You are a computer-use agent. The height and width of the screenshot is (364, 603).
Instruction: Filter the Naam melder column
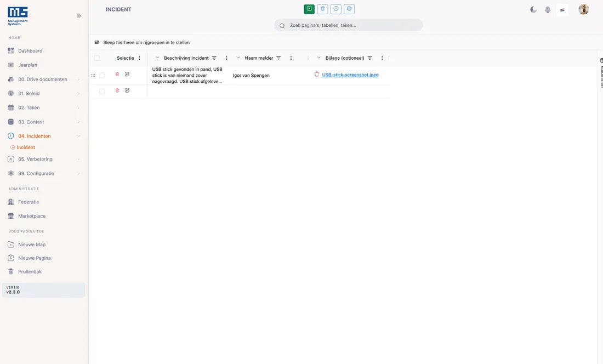278,58
